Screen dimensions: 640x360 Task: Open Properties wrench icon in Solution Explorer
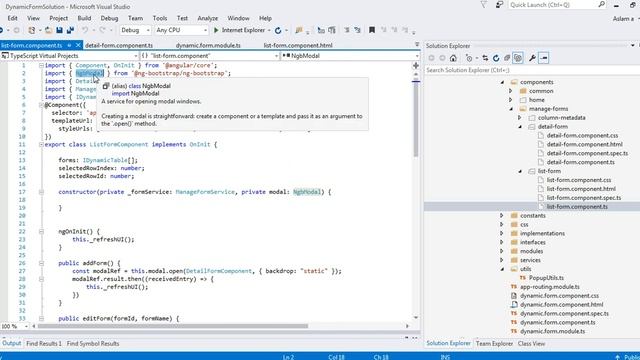[532, 58]
